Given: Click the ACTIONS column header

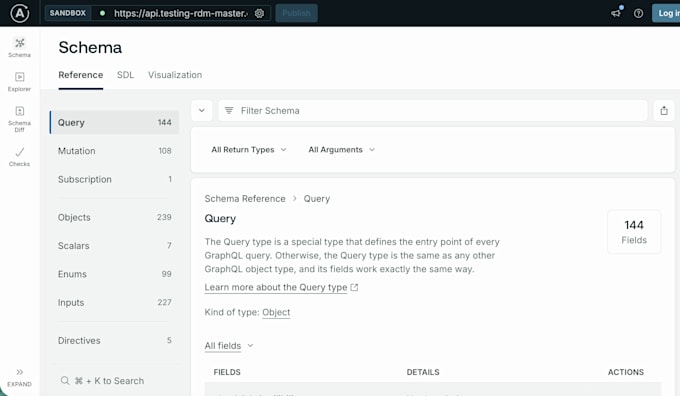Looking at the screenshot, I should point(626,372).
